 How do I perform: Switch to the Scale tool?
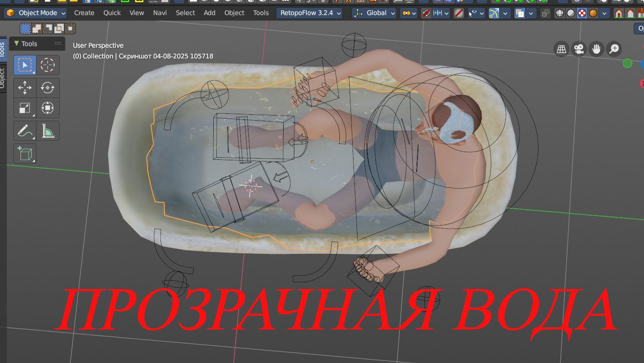tap(25, 108)
